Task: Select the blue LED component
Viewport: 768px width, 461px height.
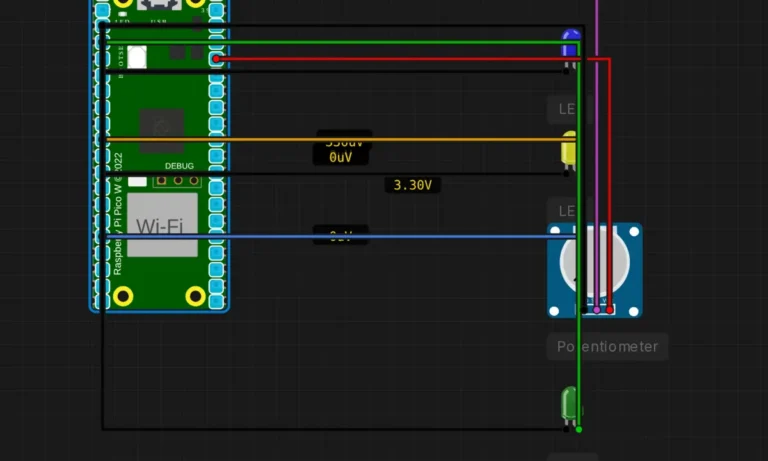Action: 571,47
